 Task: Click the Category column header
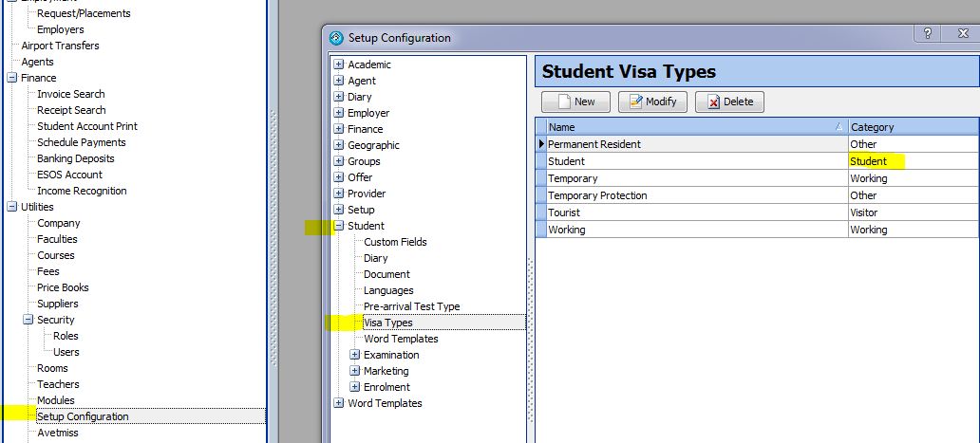click(912, 126)
